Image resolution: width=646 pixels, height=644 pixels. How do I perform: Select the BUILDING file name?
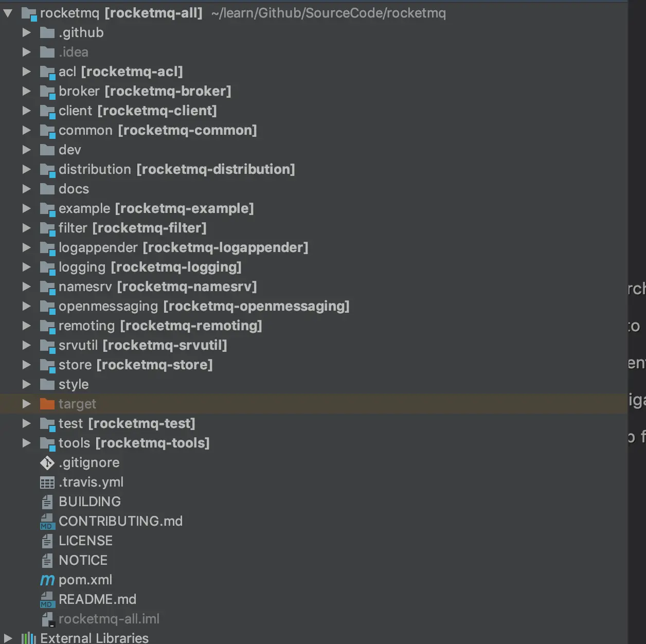(90, 502)
